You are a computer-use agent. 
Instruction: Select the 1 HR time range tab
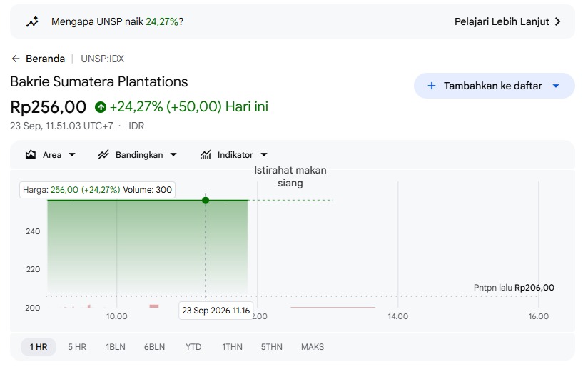pyautogui.click(x=39, y=347)
